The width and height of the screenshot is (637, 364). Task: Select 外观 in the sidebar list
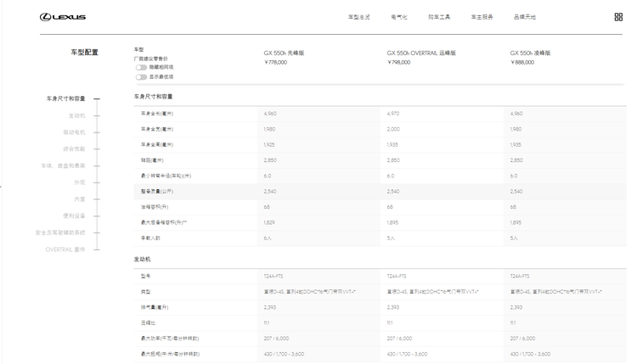tap(79, 182)
